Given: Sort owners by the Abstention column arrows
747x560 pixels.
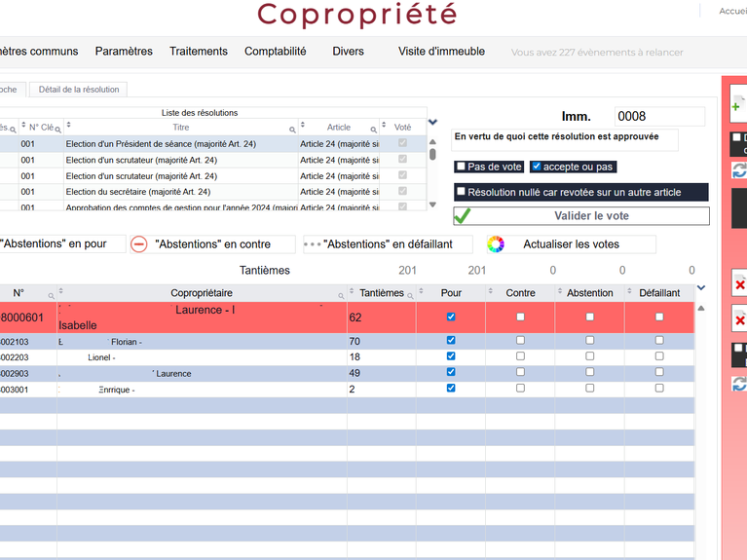Looking at the screenshot, I should coord(560,291).
